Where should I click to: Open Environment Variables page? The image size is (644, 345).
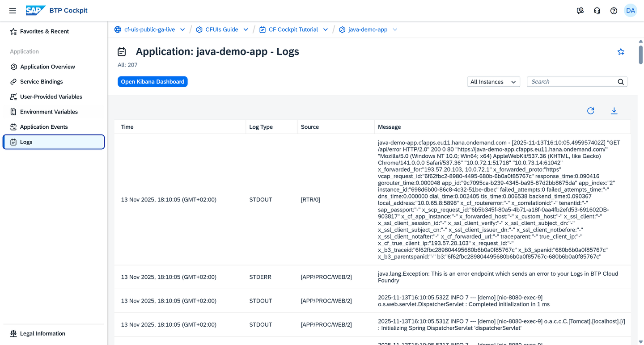[x=54, y=112]
